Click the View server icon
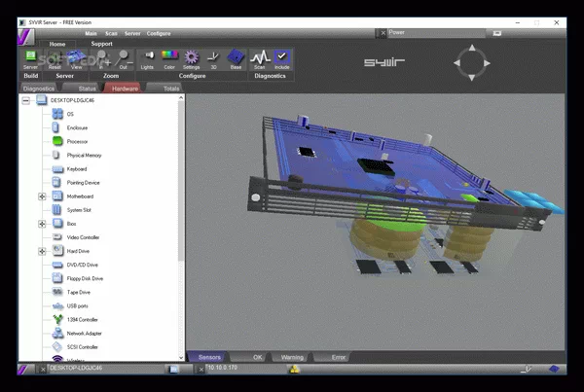Viewport: 584px width, 392px height. point(76,57)
